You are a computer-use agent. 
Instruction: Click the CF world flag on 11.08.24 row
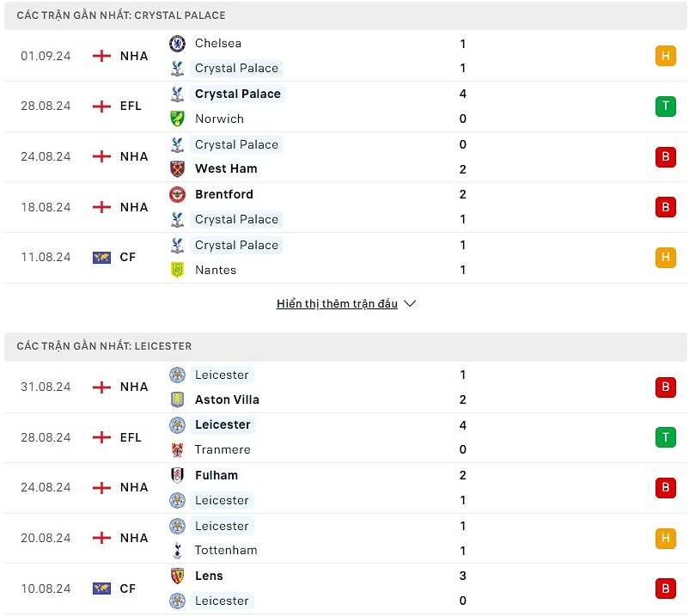pos(101,257)
